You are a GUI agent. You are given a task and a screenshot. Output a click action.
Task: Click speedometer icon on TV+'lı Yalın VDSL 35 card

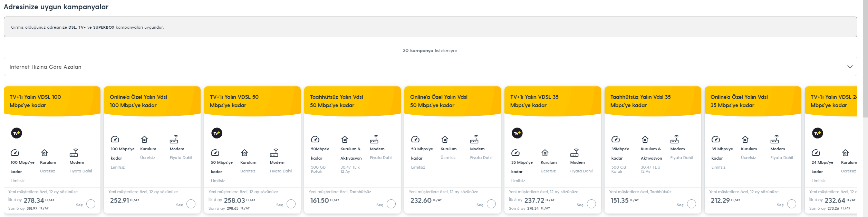coord(515,153)
